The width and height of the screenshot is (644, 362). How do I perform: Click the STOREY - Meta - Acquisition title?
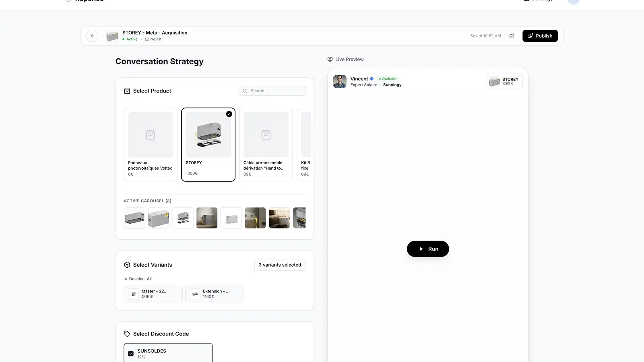[155, 33]
